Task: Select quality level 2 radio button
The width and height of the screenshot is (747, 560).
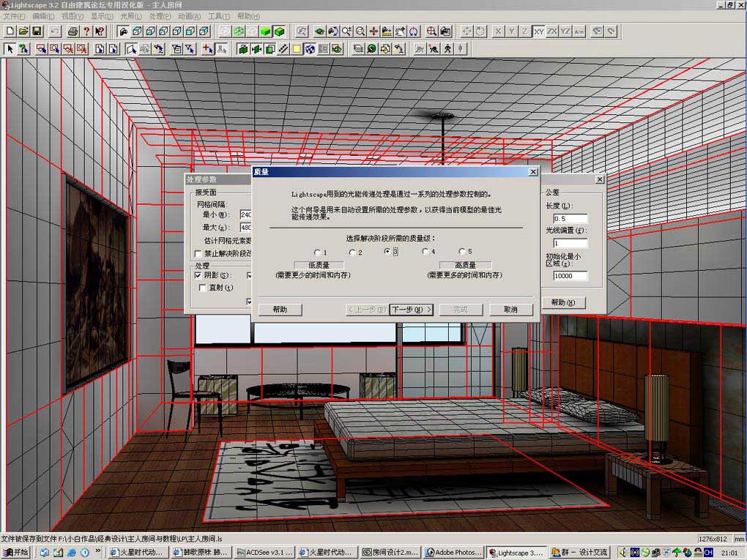Action: tap(352, 253)
